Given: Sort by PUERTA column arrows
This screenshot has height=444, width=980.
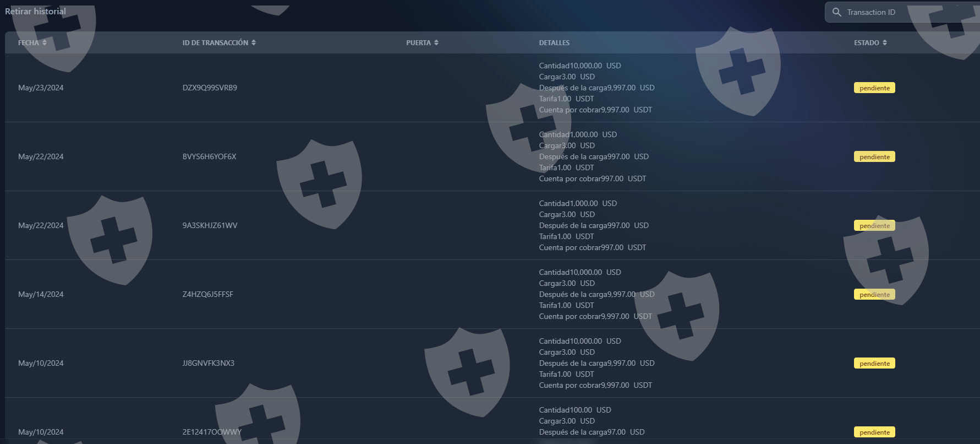Looking at the screenshot, I should pyautogui.click(x=436, y=42).
